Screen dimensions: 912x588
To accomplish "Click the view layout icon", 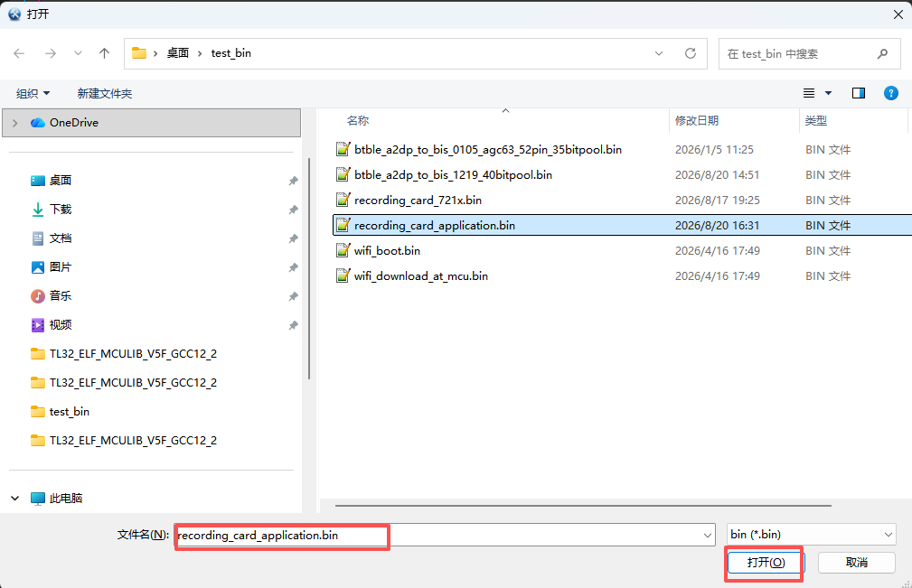I will (x=809, y=93).
